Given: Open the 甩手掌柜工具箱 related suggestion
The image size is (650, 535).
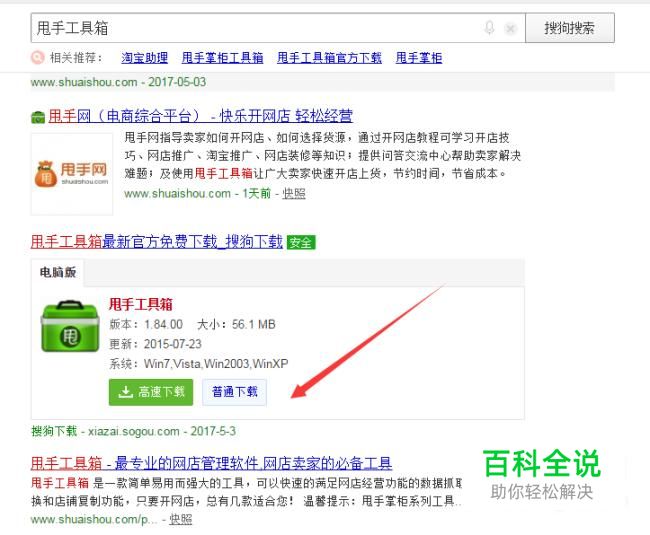Looking at the screenshot, I should (222, 58).
